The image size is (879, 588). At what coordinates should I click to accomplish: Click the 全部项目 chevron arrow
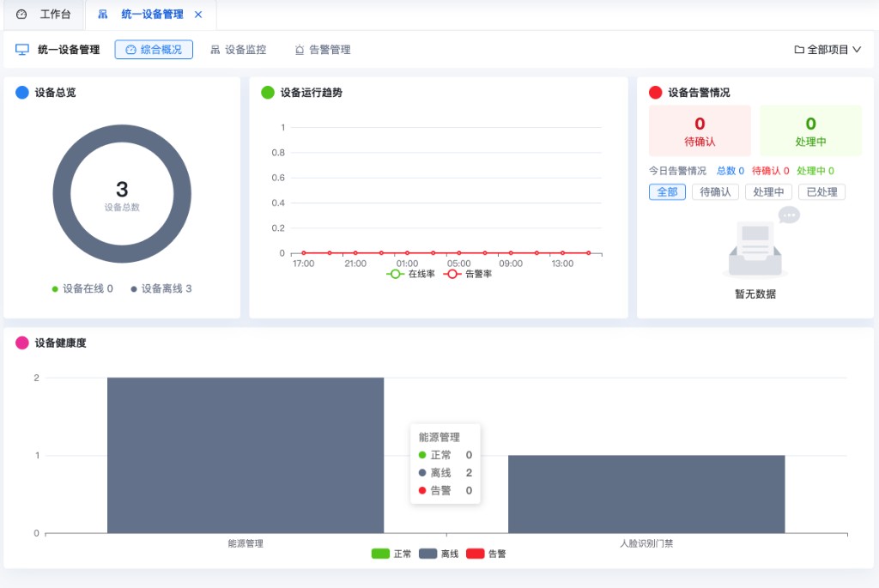[857, 49]
